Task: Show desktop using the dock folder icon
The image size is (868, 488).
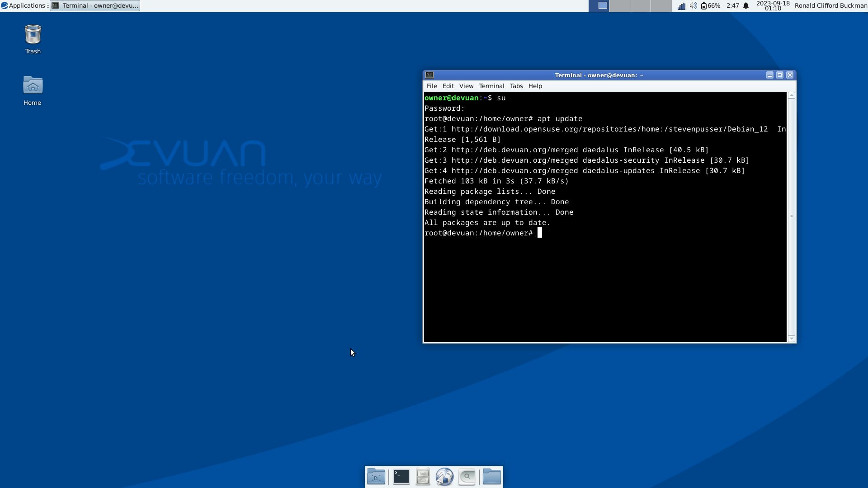Action: coord(376,477)
